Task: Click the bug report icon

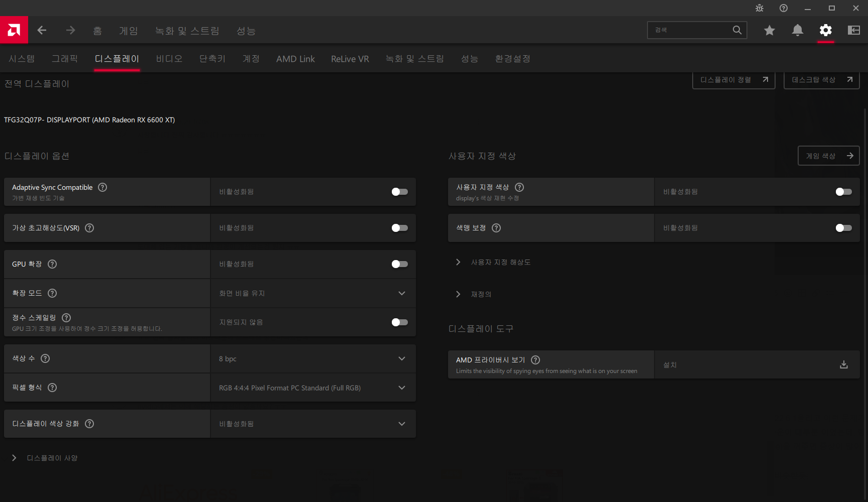Action: tap(759, 8)
